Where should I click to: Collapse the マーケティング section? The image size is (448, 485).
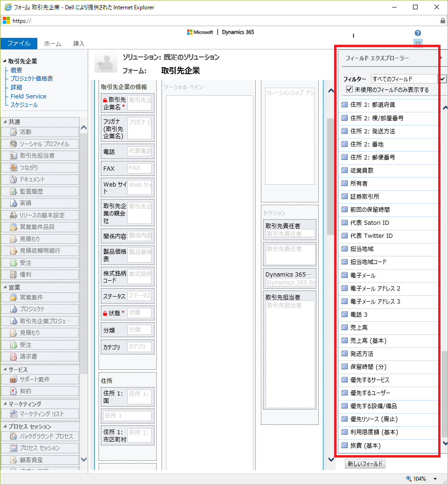pyautogui.click(x=5, y=404)
